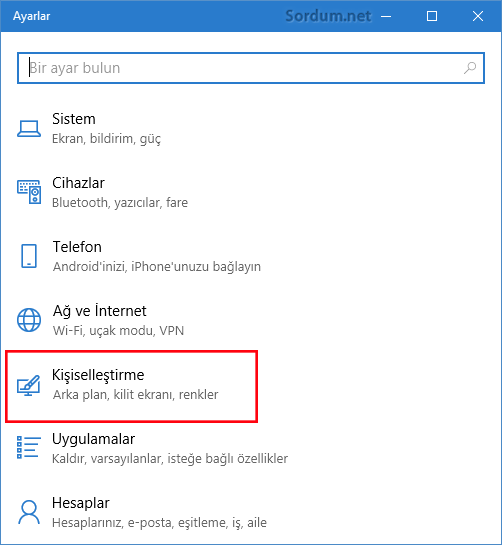Click the Ağ ve İnternet globe icon
Viewport: 502px width, 545px height.
point(29,320)
